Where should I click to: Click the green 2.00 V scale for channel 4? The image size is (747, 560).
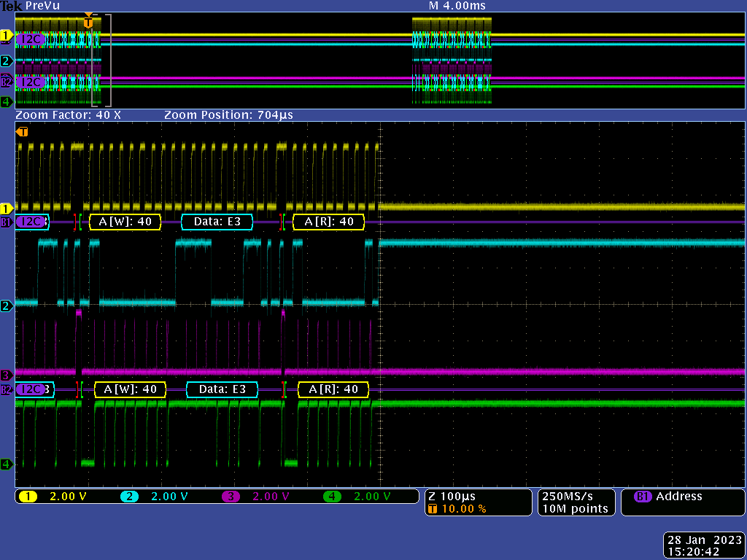click(372, 497)
